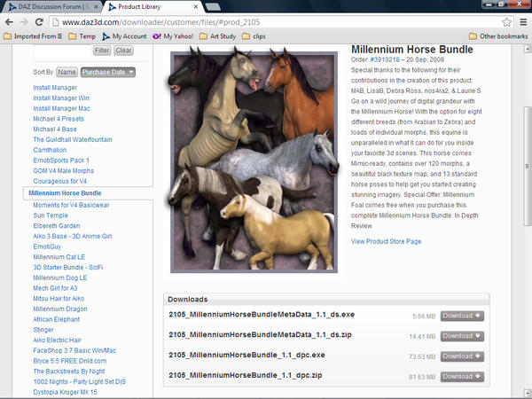Select Install Manager in the product list
Viewport: 532px width, 399px height.
pyautogui.click(x=55, y=88)
